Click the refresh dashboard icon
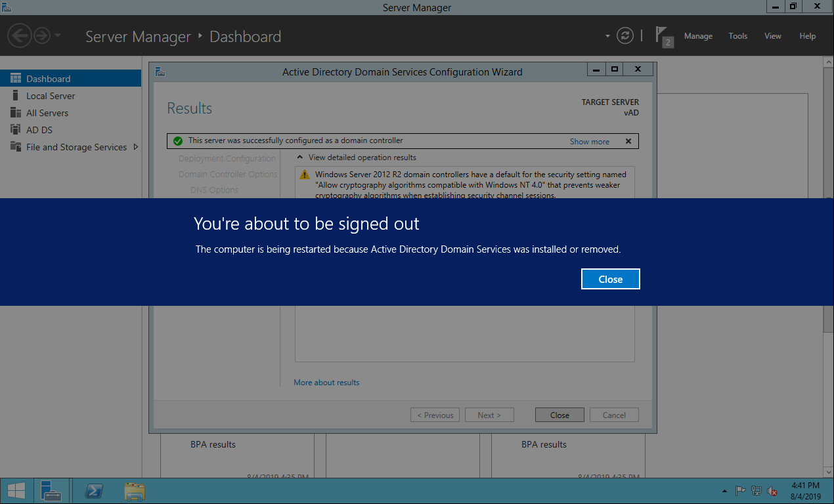 [x=625, y=36]
